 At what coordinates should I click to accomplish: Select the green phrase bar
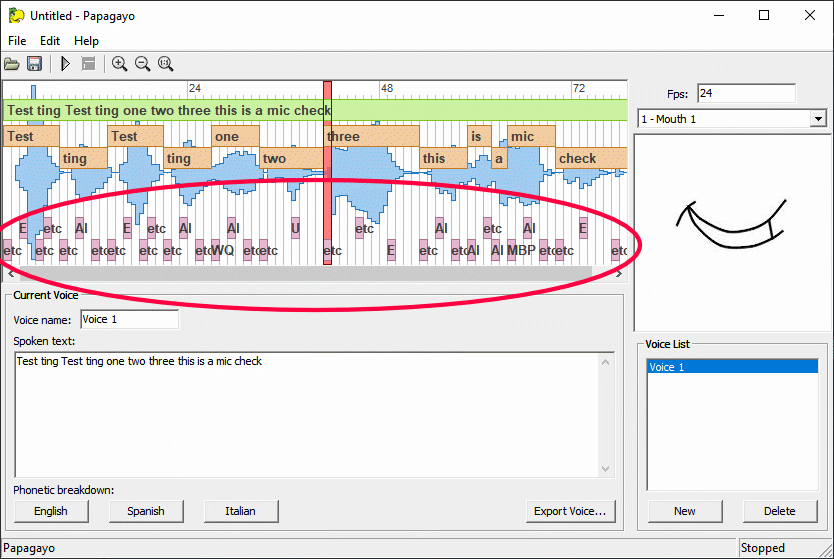[x=315, y=110]
